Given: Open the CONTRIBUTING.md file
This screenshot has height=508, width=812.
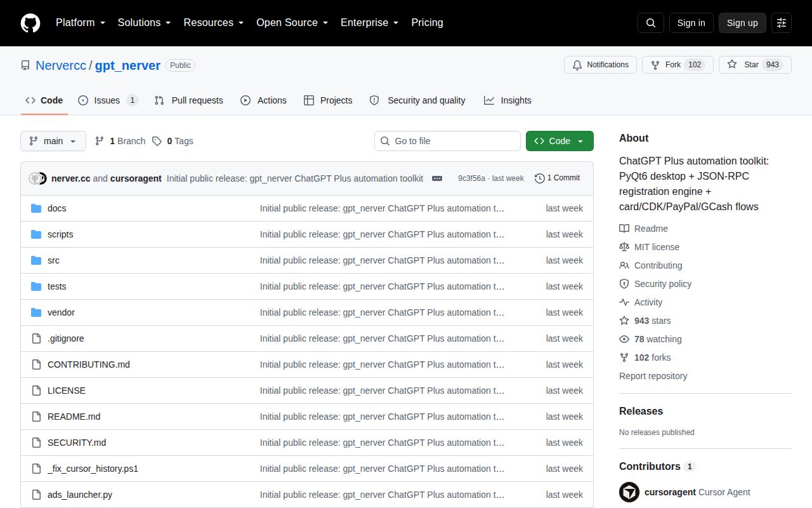Looking at the screenshot, I should (89, 364).
